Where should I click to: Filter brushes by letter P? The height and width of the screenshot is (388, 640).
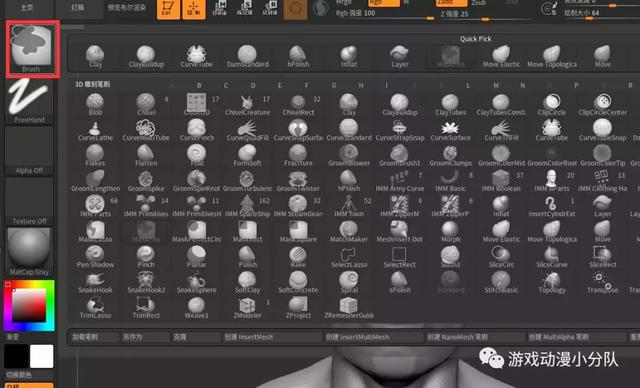[576, 85]
